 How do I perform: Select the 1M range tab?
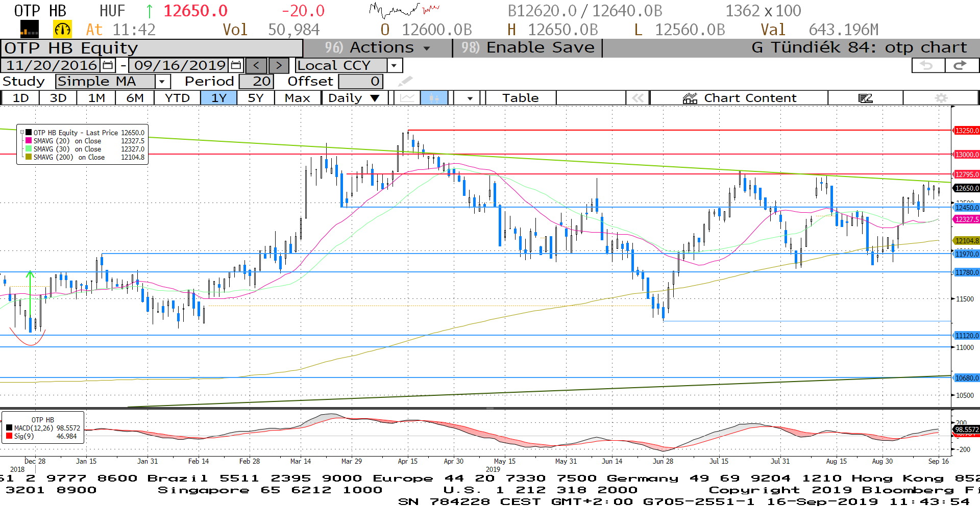pyautogui.click(x=96, y=98)
